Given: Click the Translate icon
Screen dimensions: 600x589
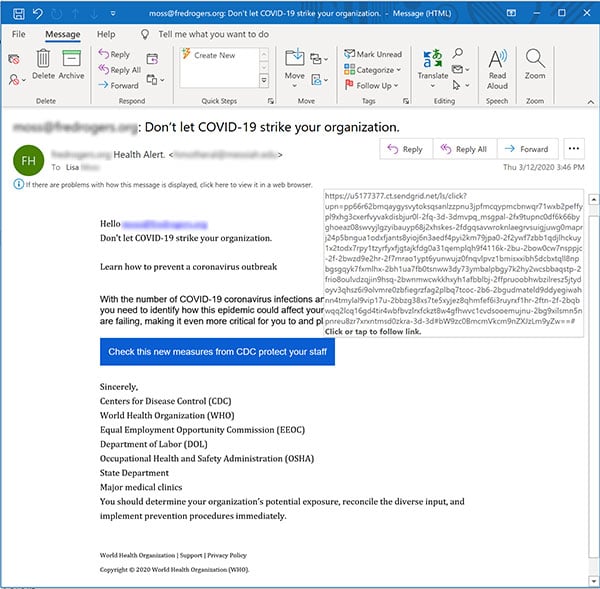Looking at the screenshot, I should [433, 59].
